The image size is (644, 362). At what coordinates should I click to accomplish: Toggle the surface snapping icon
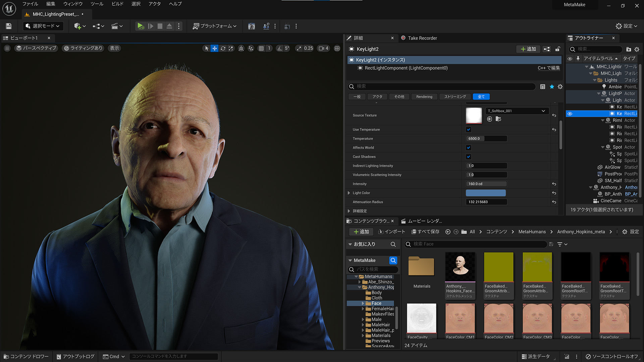[x=251, y=48]
